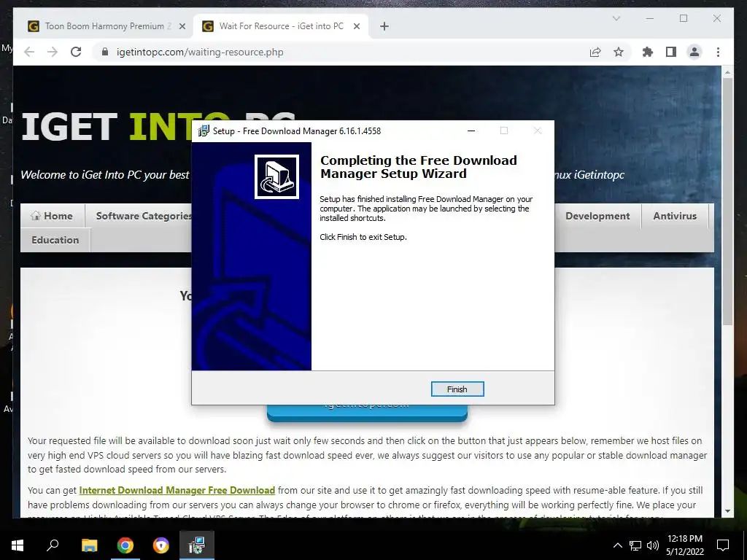Select the Wait For Resource tab
Image resolution: width=747 pixels, height=560 pixels.
[x=281, y=26]
